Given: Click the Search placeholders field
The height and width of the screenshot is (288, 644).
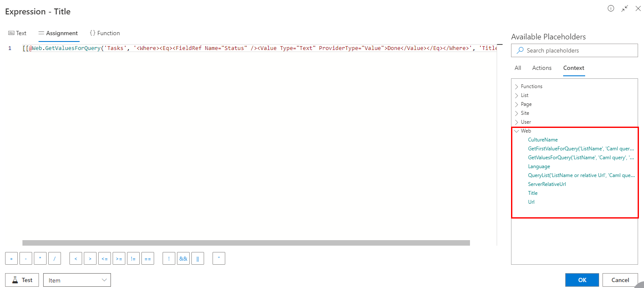Looking at the screenshot, I should (575, 50).
